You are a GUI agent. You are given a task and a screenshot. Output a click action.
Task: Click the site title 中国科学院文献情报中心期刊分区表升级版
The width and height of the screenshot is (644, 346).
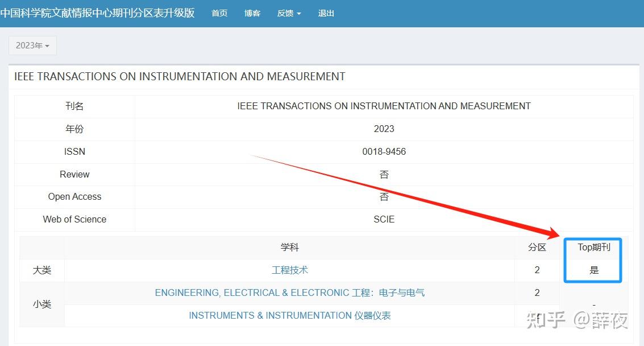(97, 13)
